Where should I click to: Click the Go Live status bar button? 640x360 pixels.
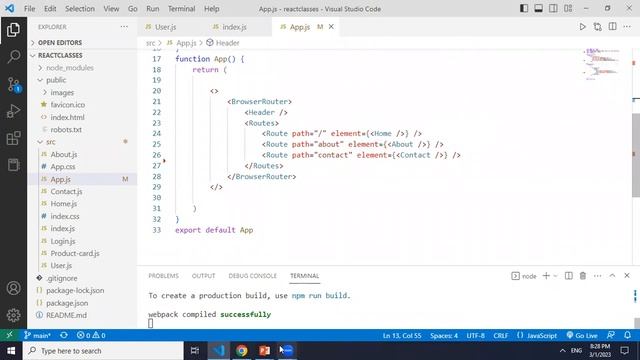(x=582, y=336)
